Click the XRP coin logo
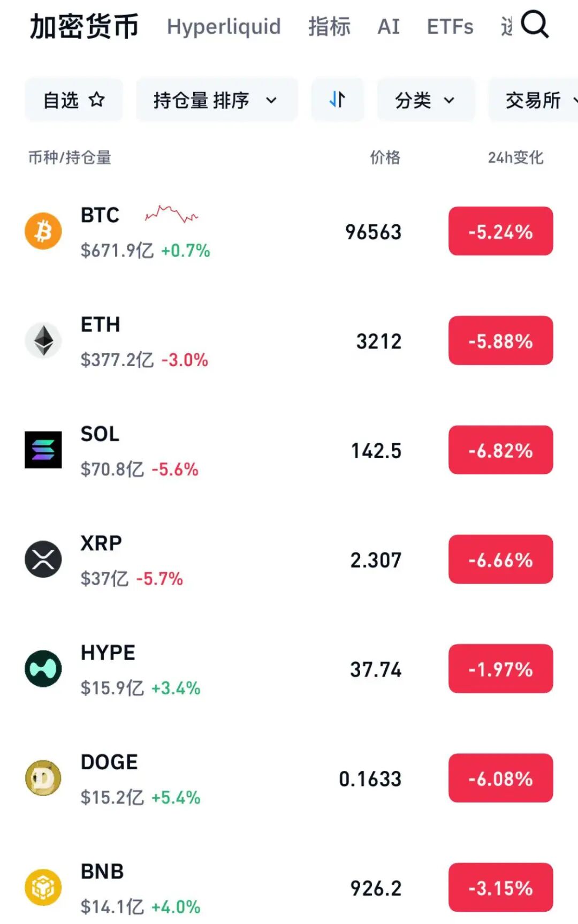 click(x=43, y=559)
